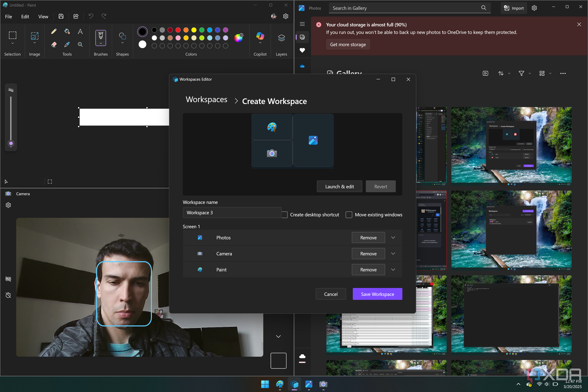Image resolution: width=588 pixels, height=392 pixels.
Task: Open the Brushes dropdown in Paint
Action: (x=101, y=43)
